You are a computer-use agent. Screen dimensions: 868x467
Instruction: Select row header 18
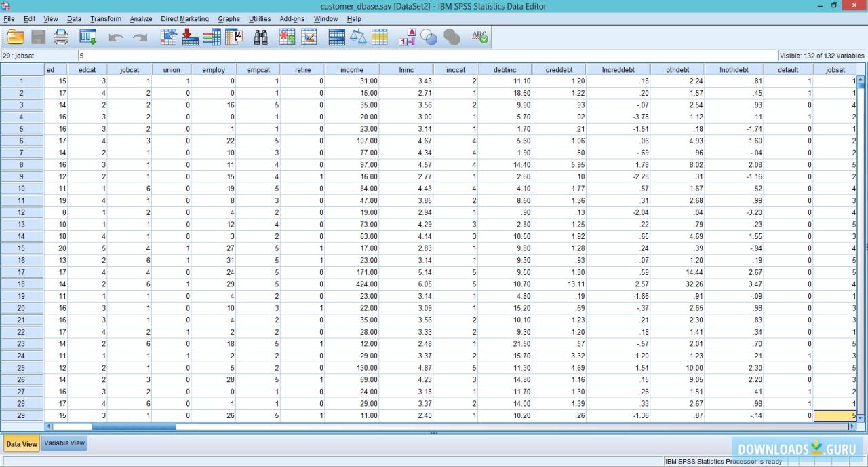[x=22, y=284]
